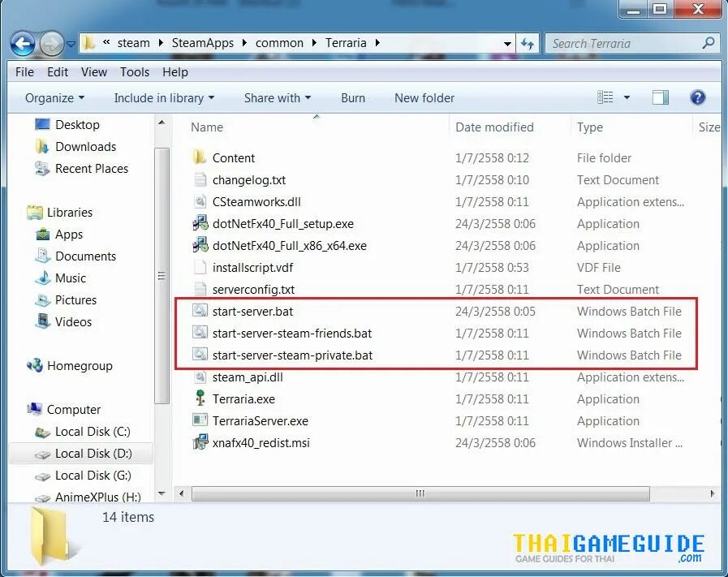The image size is (728, 577).
Task: Select the TerrariaServer.exe icon
Action: point(200,420)
